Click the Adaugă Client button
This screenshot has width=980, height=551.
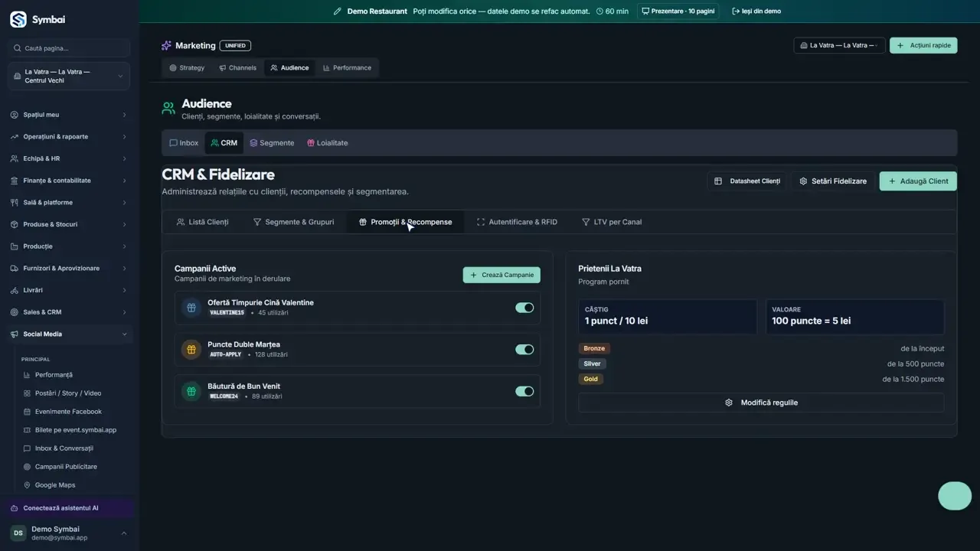click(x=918, y=181)
